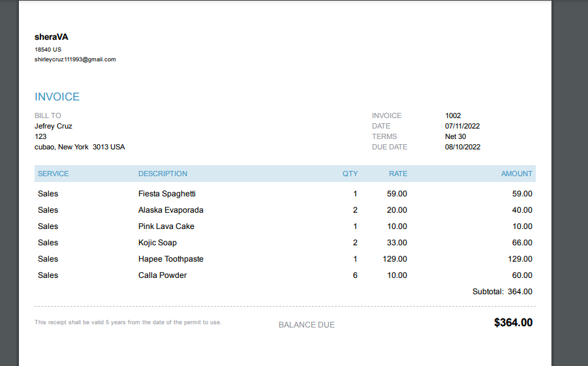Click the QTY column header
Image resolution: width=588 pixels, height=366 pixels.
click(350, 174)
